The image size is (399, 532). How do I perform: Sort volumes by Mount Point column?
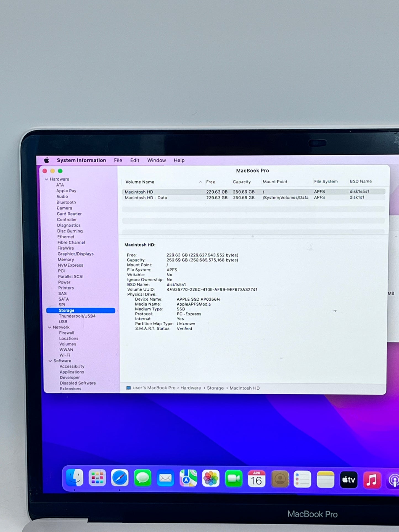pyautogui.click(x=275, y=181)
